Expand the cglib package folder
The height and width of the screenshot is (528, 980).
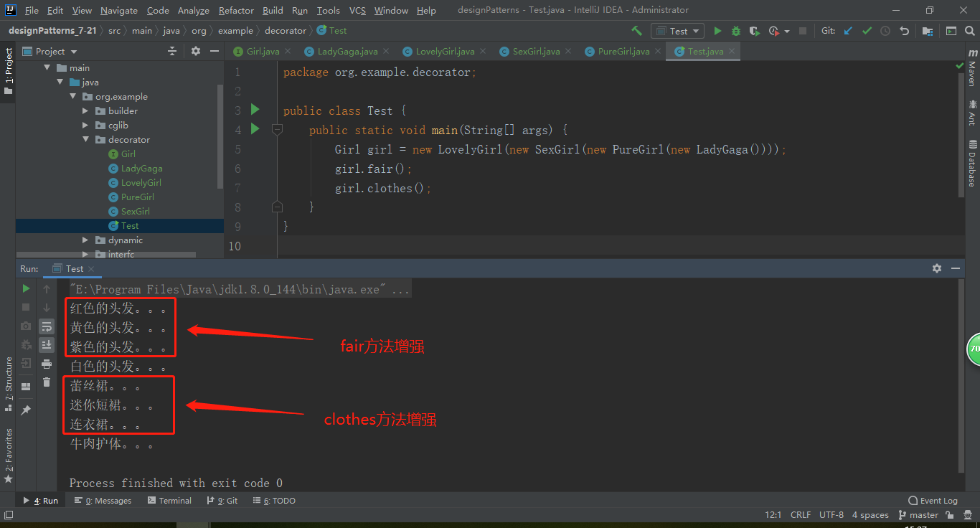click(x=85, y=126)
